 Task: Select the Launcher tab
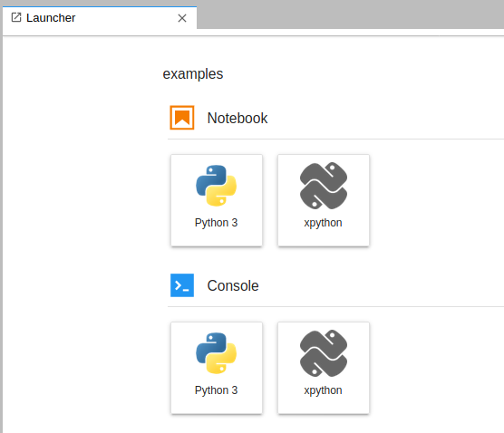100,18
